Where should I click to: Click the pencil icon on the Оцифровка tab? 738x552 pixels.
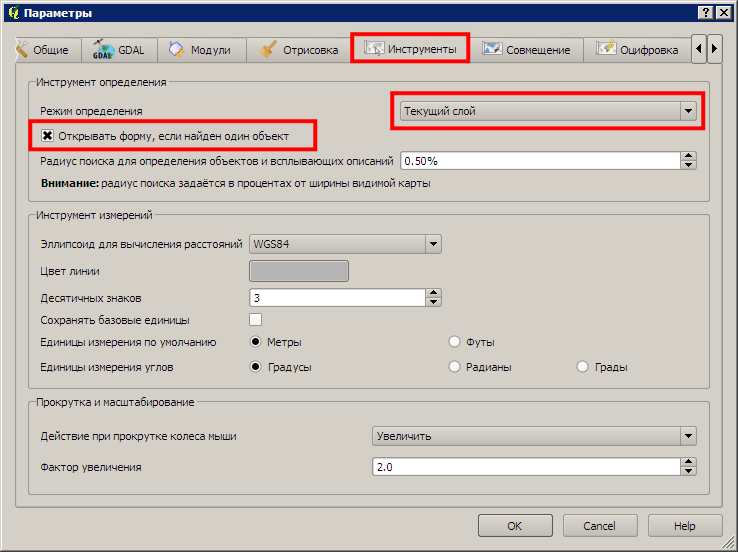pyautogui.click(x=606, y=48)
